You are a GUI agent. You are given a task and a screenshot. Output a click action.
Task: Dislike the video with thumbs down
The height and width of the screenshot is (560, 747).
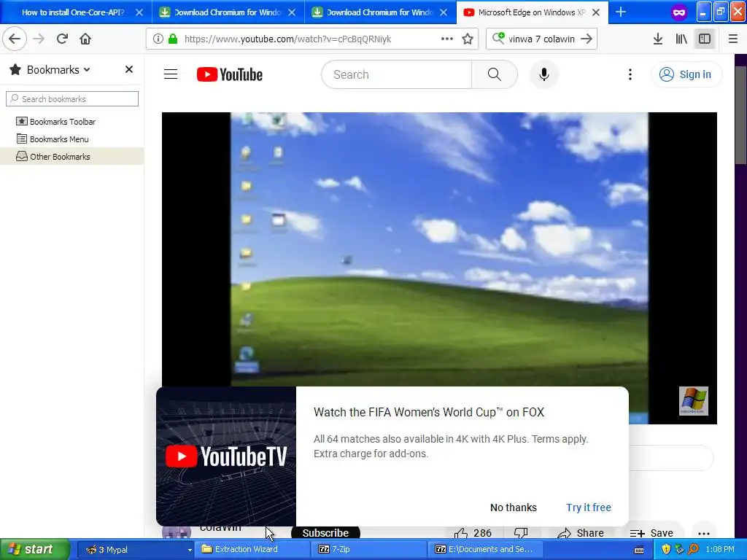(x=521, y=533)
